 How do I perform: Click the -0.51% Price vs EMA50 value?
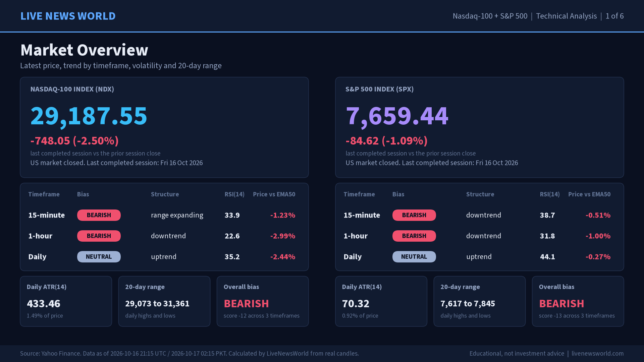[598, 215]
